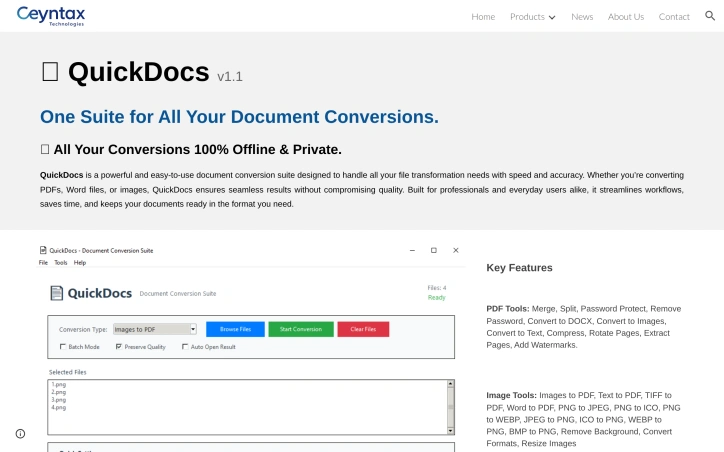Select 2.png in the Selected Files list
Screen dimensions: 724x452
tap(59, 392)
